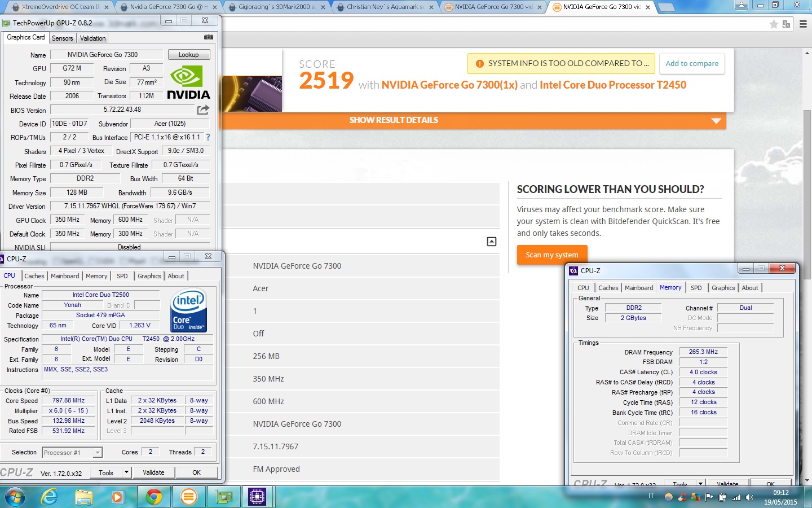Screen dimensions: 812x508
Task: Switch to Mainboard tab in left CPU-Z
Action: (65, 276)
